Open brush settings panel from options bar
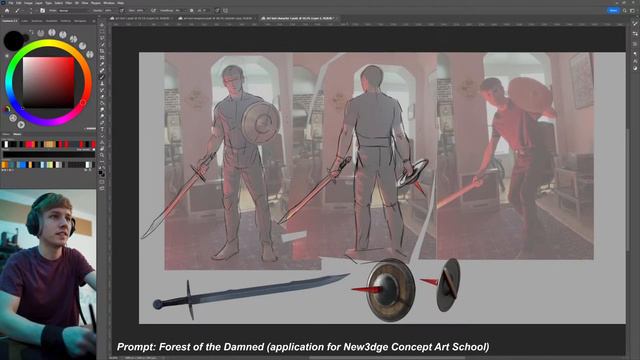 click(x=42, y=11)
